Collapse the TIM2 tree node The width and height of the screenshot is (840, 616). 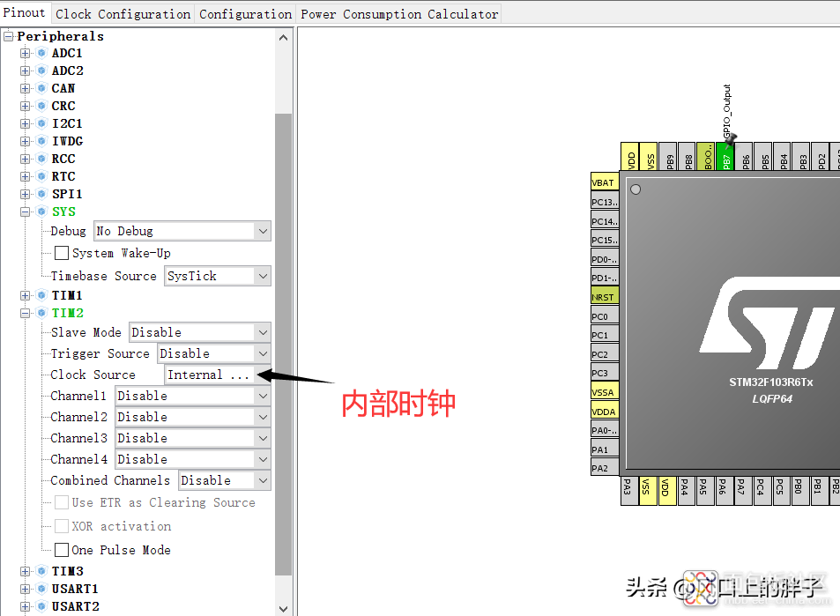point(25,314)
